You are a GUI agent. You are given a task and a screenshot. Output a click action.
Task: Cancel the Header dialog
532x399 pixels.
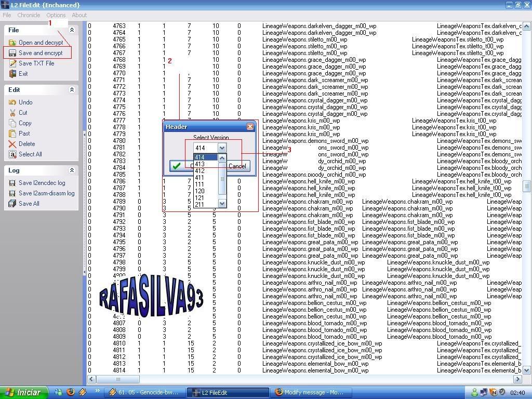237,166
